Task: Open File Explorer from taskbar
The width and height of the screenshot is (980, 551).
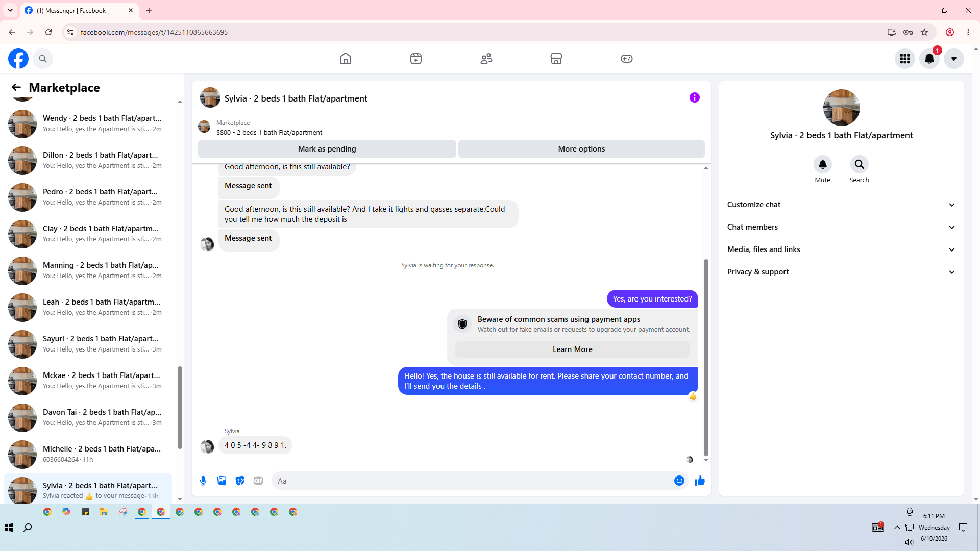Action: (104, 512)
